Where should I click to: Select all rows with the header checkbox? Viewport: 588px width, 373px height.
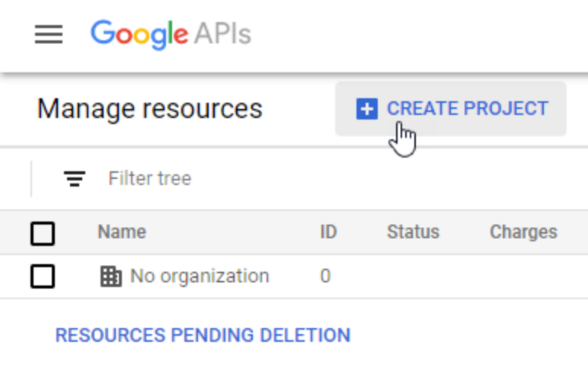43,232
